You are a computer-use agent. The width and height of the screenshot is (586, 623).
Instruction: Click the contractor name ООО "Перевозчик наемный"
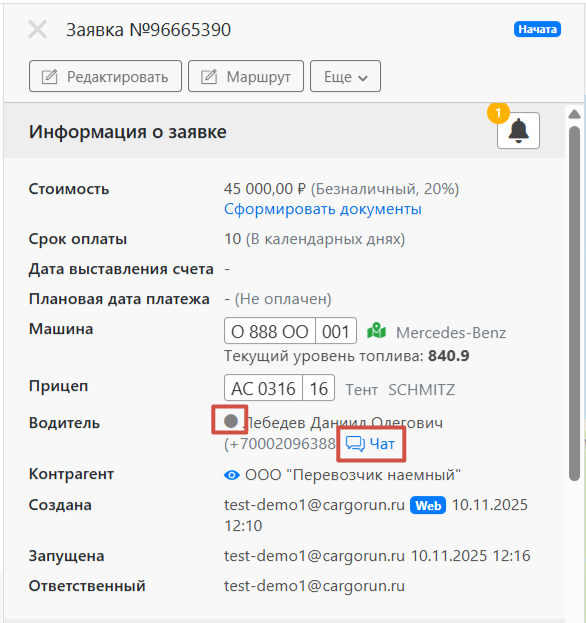pos(353,475)
